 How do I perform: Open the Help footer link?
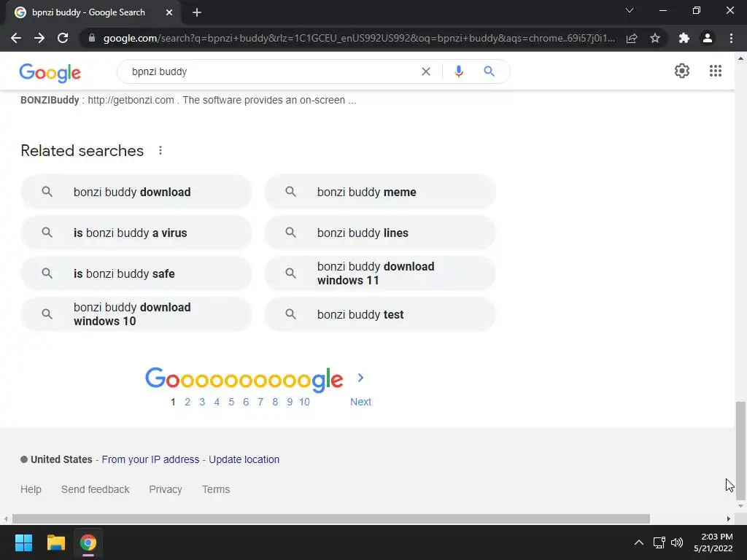[31, 489]
